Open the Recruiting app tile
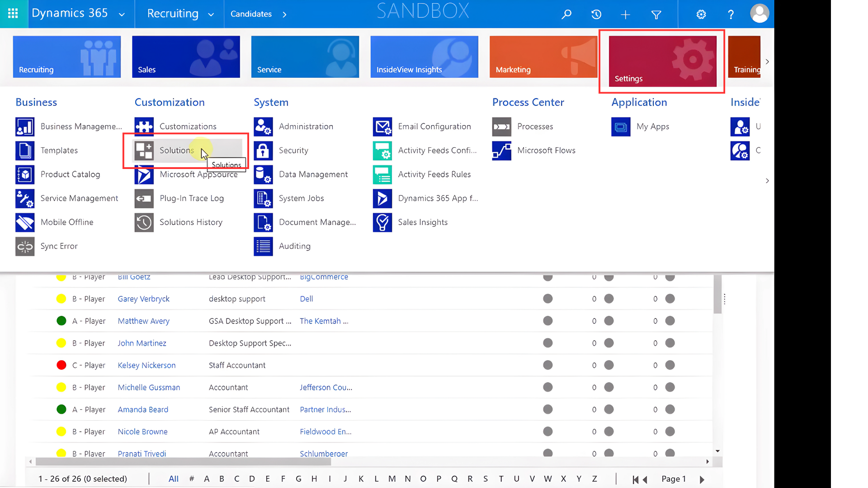 click(x=67, y=57)
